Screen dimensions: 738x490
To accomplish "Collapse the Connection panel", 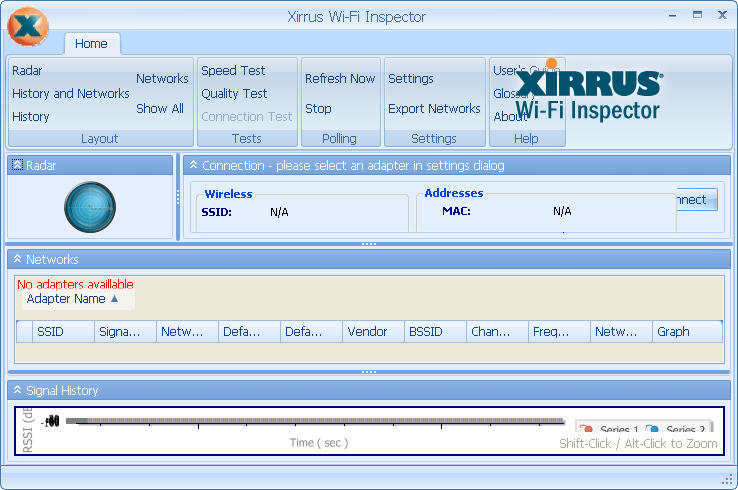I will point(193,165).
